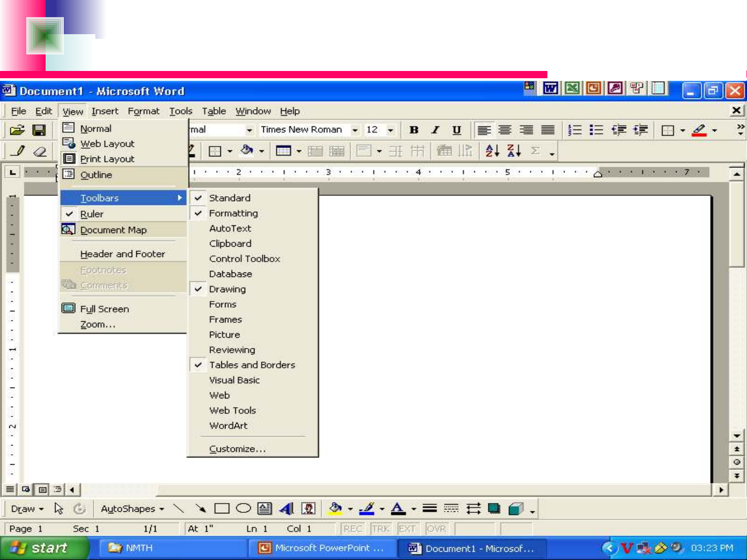The image size is (747, 560).
Task: Apply Justify text alignment
Action: pos(547,130)
